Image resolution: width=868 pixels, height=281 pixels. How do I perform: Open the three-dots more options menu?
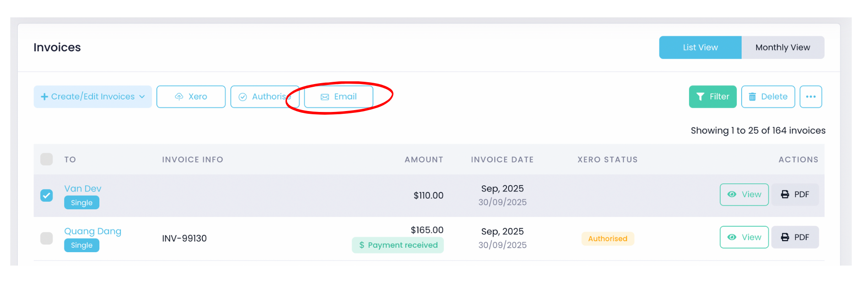(811, 97)
